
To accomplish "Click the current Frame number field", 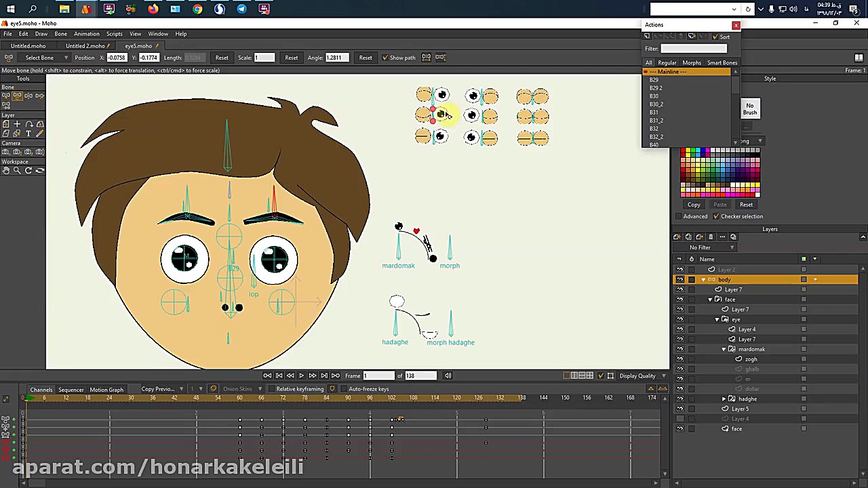I will (378, 375).
